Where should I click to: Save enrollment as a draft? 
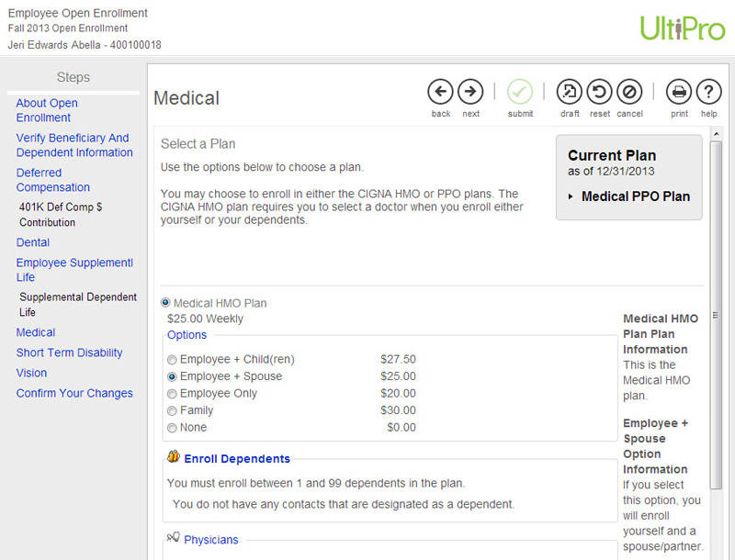tap(570, 92)
